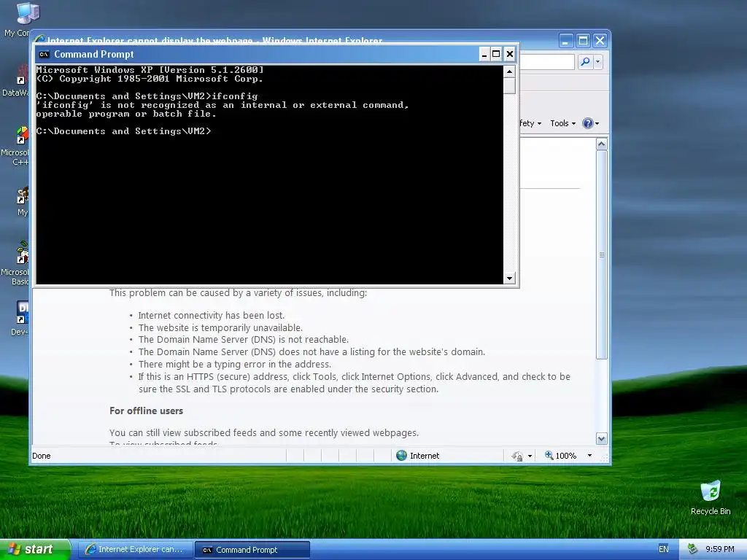This screenshot has width=747, height=560.
Task: Click the Internet Explorer search magnifier button
Action: coord(586,61)
